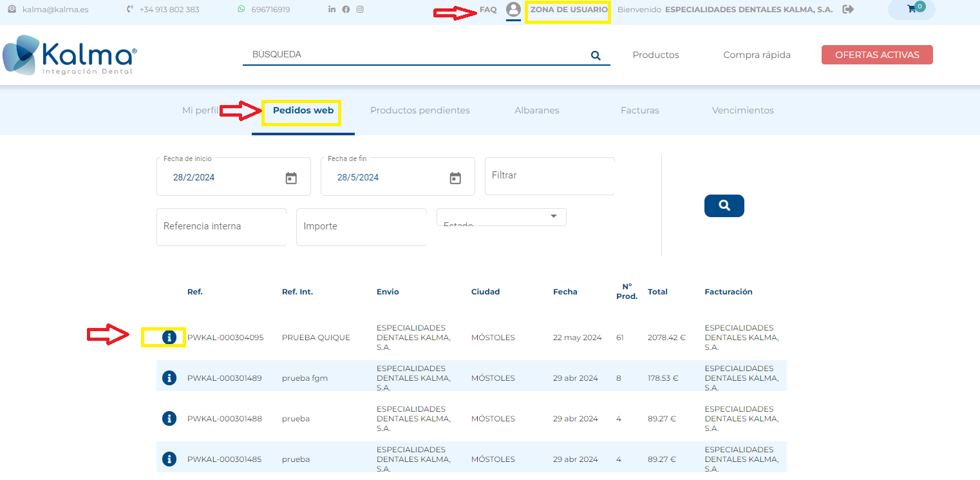Open the info icon for PWKAL-000301485

[x=169, y=459]
